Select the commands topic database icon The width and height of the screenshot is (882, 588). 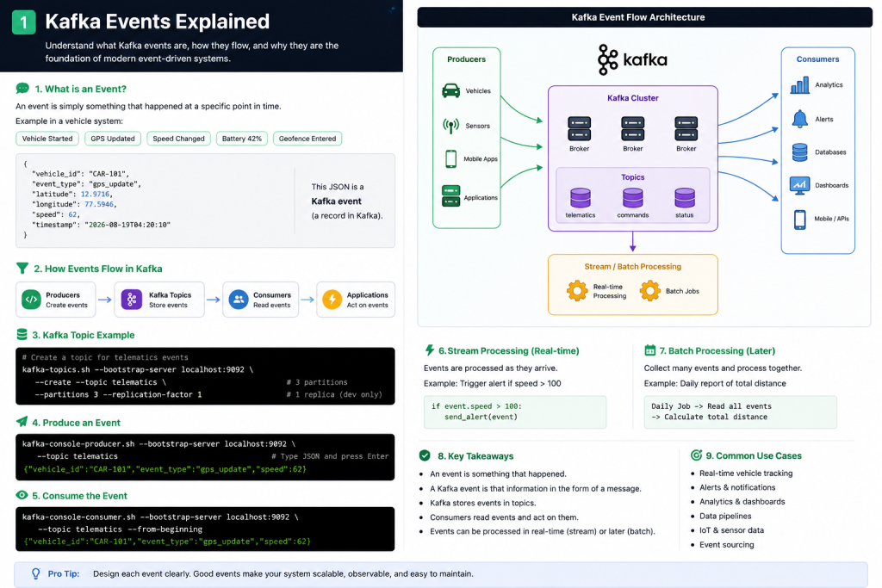click(x=632, y=198)
